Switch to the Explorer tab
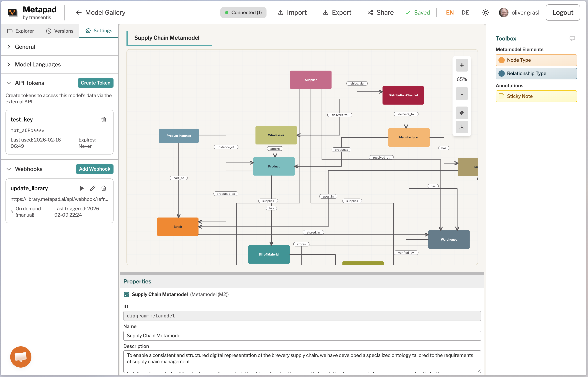The height and width of the screenshot is (377, 588). click(x=21, y=31)
